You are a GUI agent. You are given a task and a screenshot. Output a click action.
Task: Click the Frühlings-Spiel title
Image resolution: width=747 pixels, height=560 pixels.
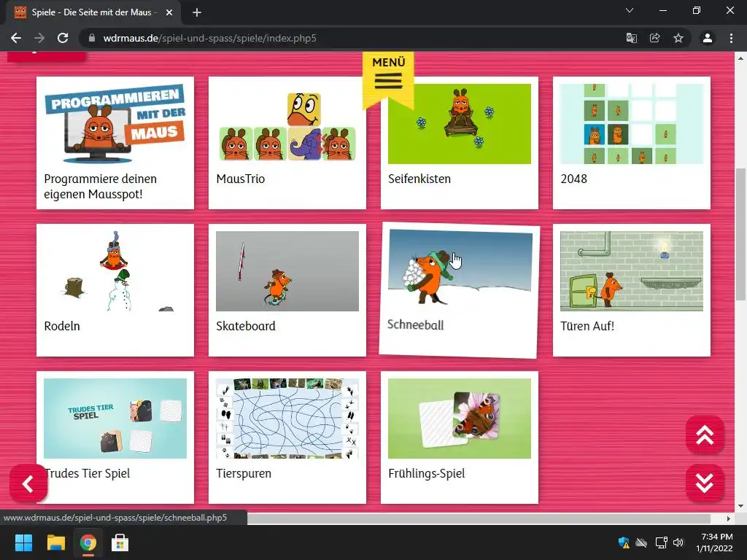click(426, 473)
